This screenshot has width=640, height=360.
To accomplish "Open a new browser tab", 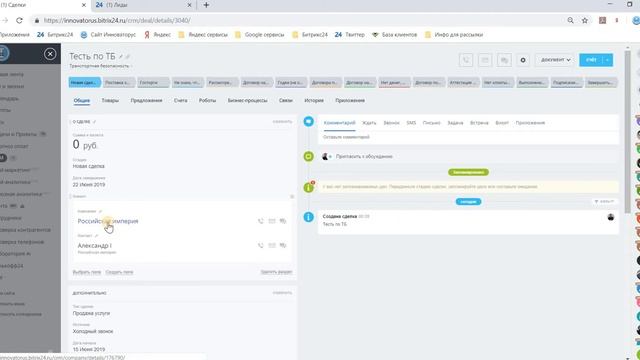I will [206, 5].
